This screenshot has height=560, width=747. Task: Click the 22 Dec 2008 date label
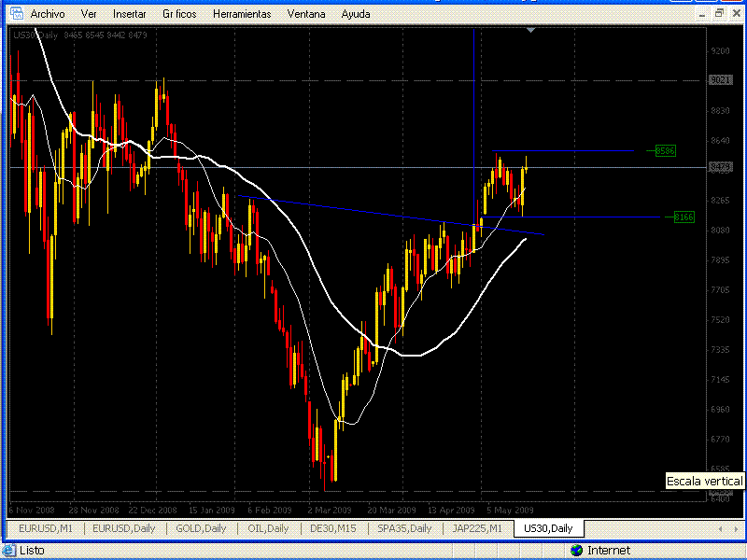tap(152, 510)
